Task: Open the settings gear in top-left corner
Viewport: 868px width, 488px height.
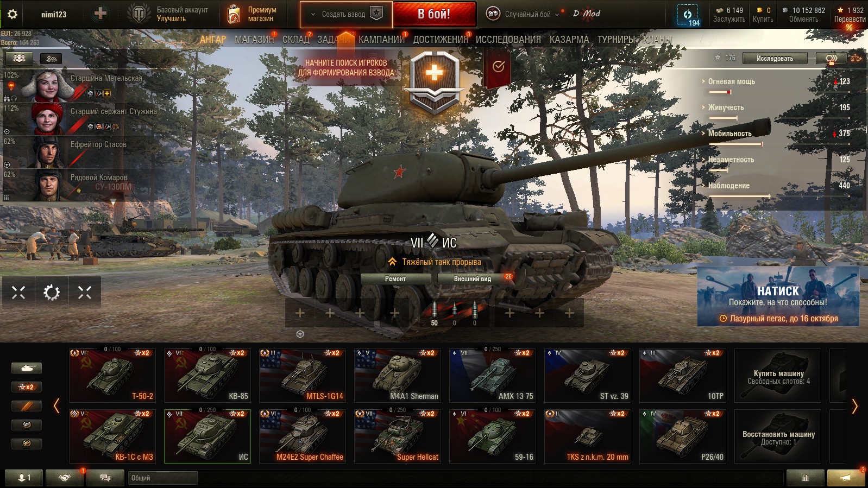Action: [12, 14]
